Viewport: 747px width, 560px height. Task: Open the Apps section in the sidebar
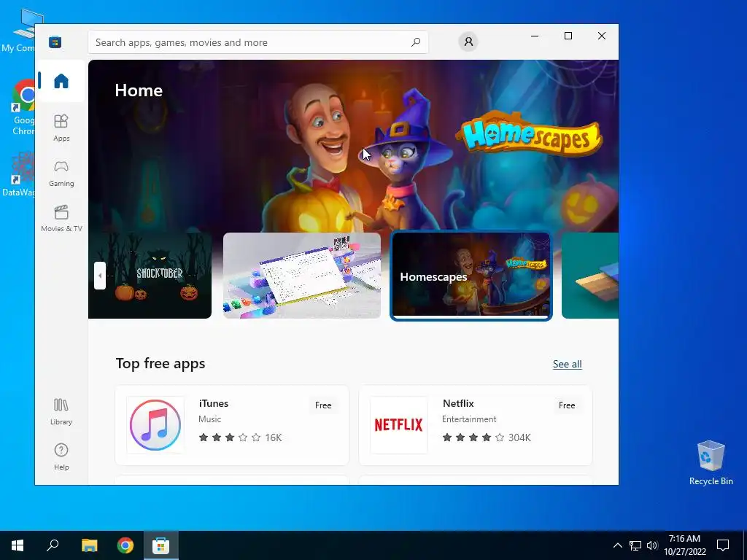click(61, 128)
